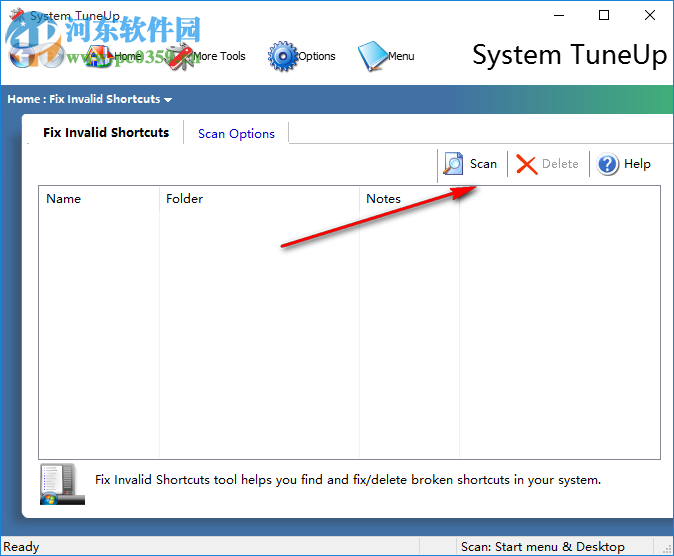Click the Scan: Start menu & Desktop status

pyautogui.click(x=542, y=547)
